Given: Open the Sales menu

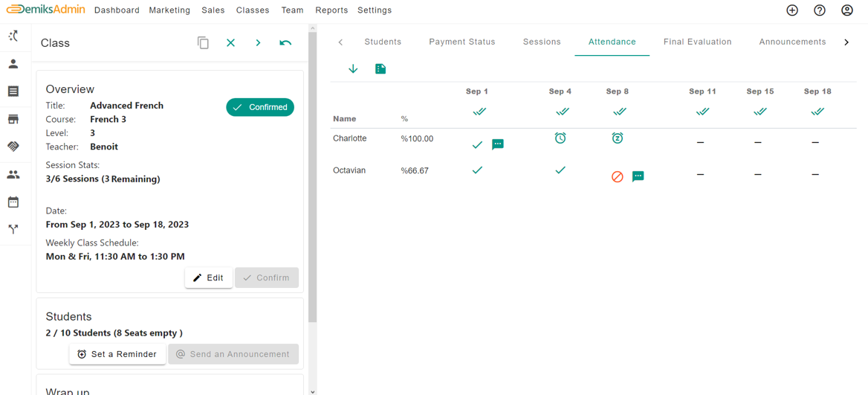Looking at the screenshot, I should 213,10.
